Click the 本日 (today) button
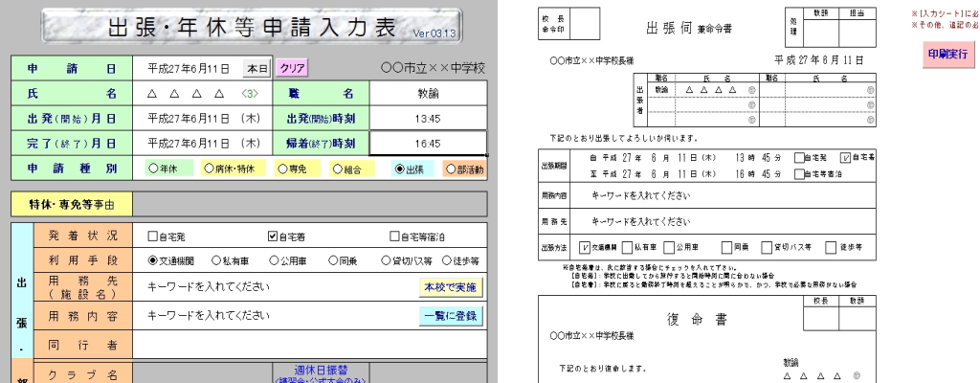This screenshot has height=383, width=980. click(x=257, y=69)
